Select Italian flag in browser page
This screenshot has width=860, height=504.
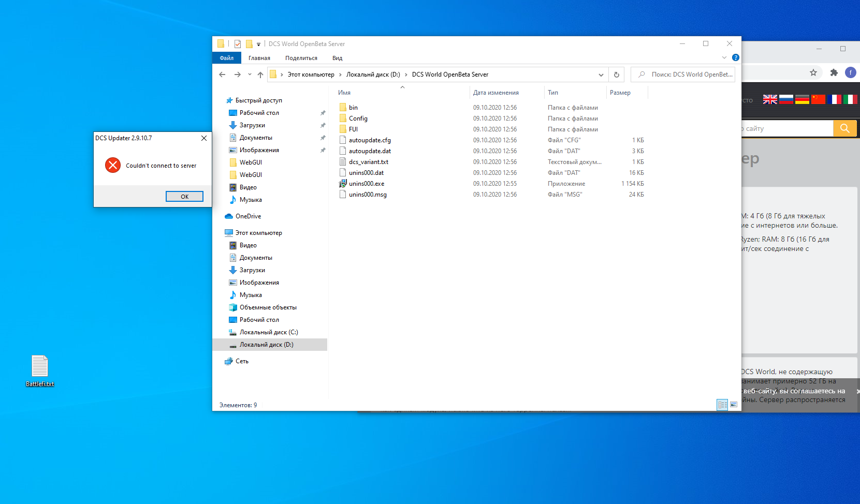[850, 99]
